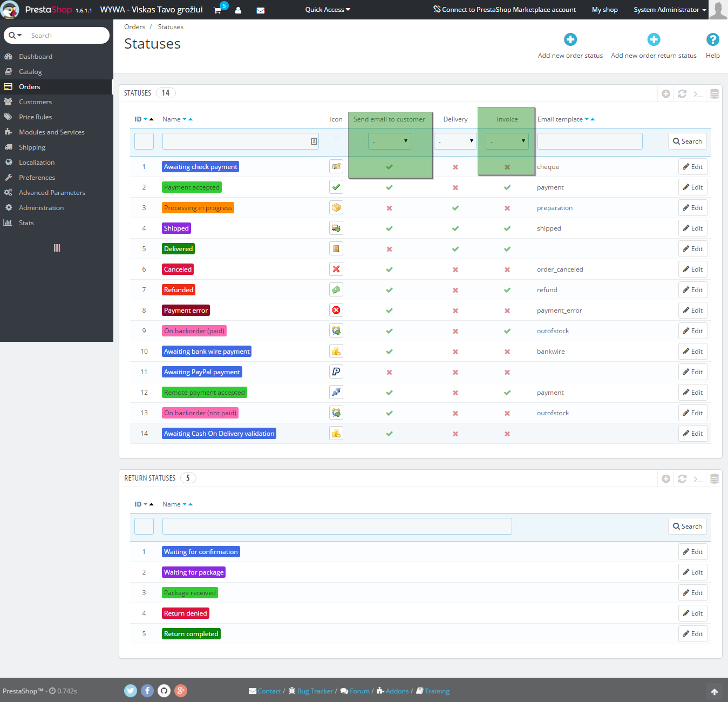Screen dimensions: 728x702
Task: Click the red Refunded status color label
Action: click(x=179, y=290)
